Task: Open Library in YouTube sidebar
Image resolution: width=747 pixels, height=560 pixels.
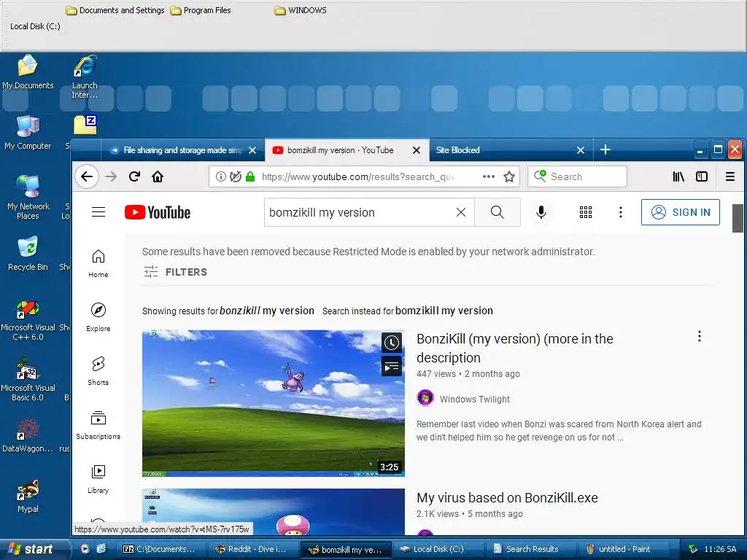Action: (98, 478)
